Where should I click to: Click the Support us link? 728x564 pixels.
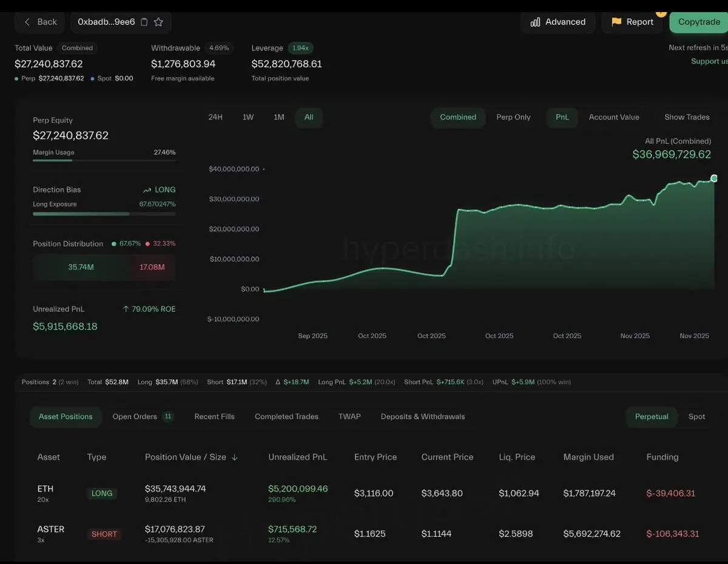click(709, 61)
